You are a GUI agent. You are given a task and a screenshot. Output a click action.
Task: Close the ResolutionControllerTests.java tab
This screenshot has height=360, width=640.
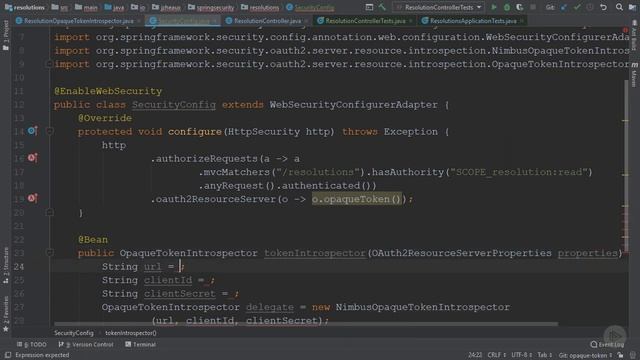[411, 21]
